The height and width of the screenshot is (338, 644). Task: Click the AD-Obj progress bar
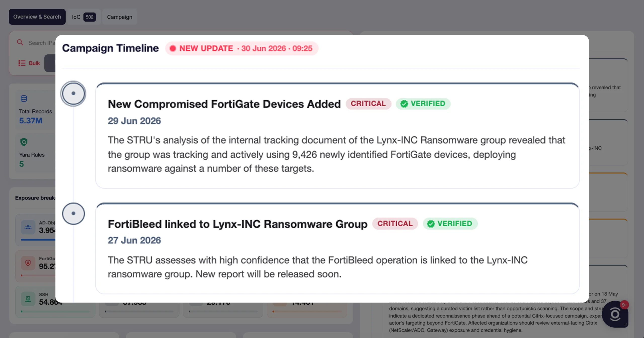[x=38, y=240]
